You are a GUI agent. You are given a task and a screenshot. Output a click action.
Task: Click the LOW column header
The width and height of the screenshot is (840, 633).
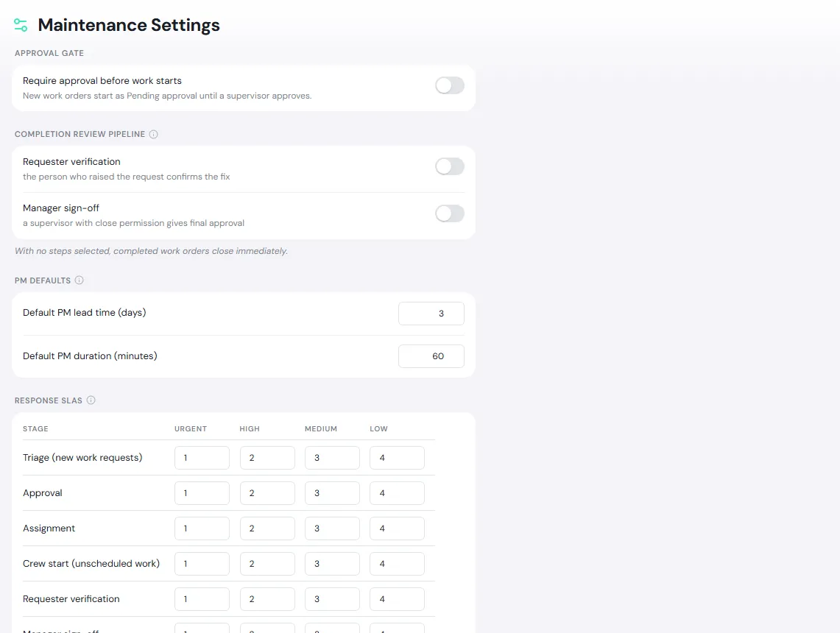coord(378,429)
